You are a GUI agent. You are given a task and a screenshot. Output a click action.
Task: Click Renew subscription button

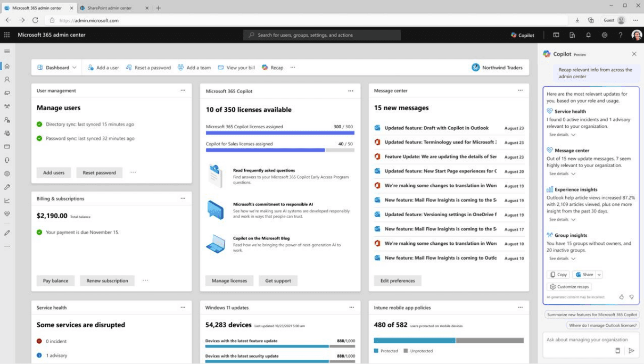[x=108, y=280]
